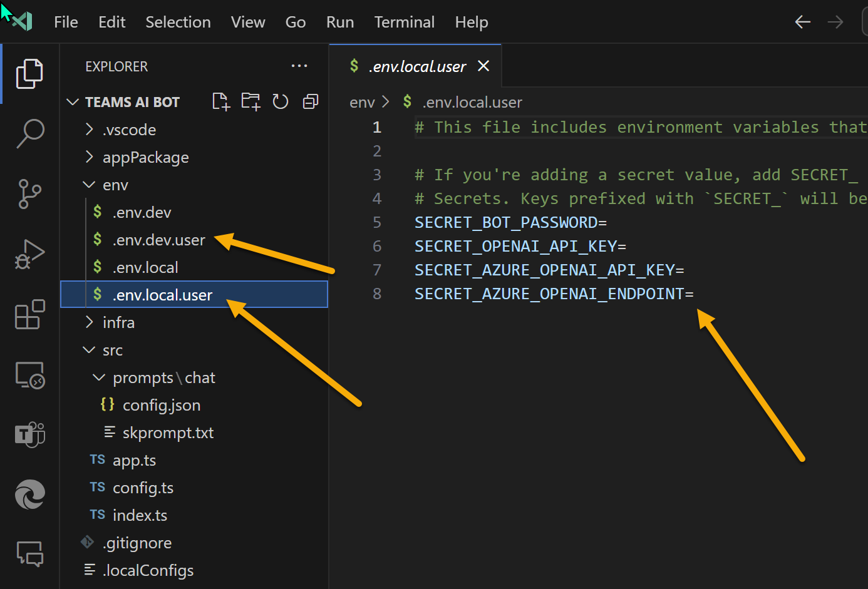Click the New Folder icon in explorer
This screenshot has height=589, width=868.
click(x=251, y=101)
